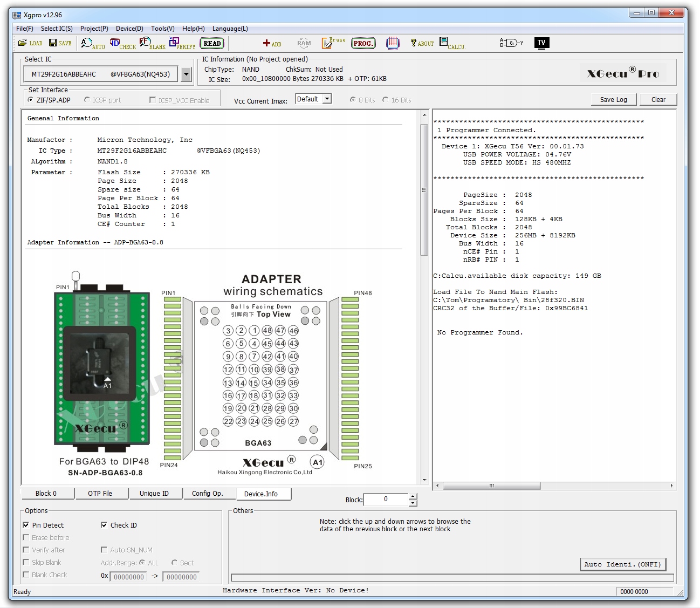Image resolution: width=700 pixels, height=608 pixels.
Task: Click the log panel horizontal scrollbar
Action: point(491,486)
